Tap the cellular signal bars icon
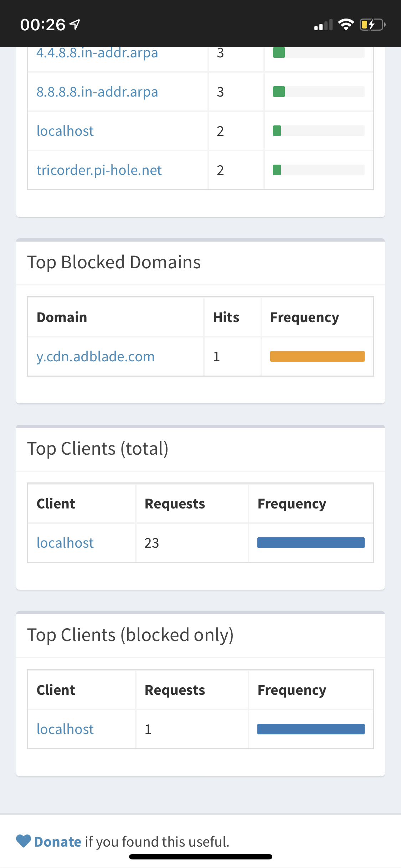Screen dimensions: 401x868 coord(323,25)
